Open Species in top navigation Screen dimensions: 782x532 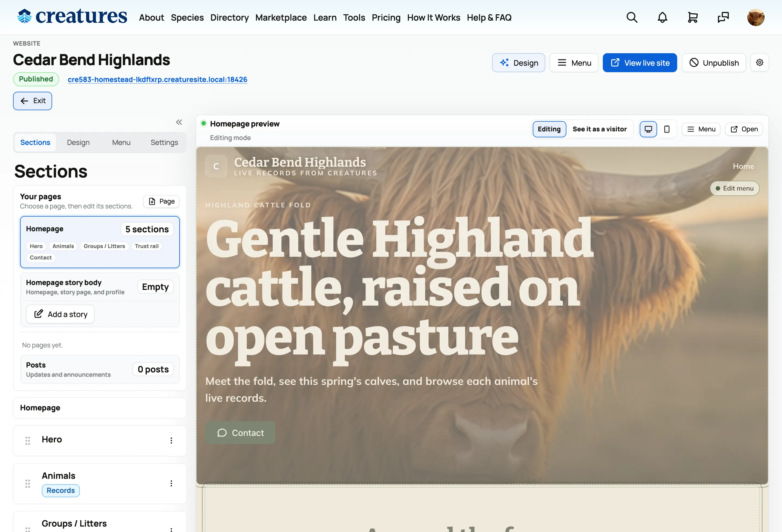187,17
